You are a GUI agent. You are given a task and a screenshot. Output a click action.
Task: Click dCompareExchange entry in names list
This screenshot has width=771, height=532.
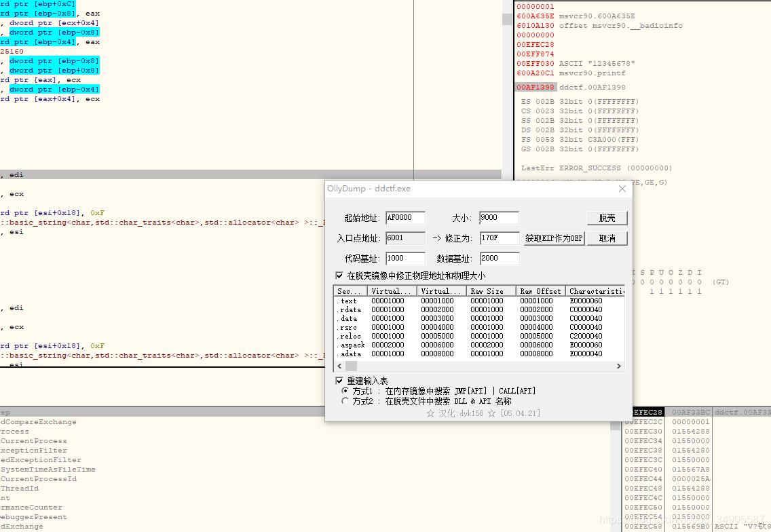coord(39,422)
